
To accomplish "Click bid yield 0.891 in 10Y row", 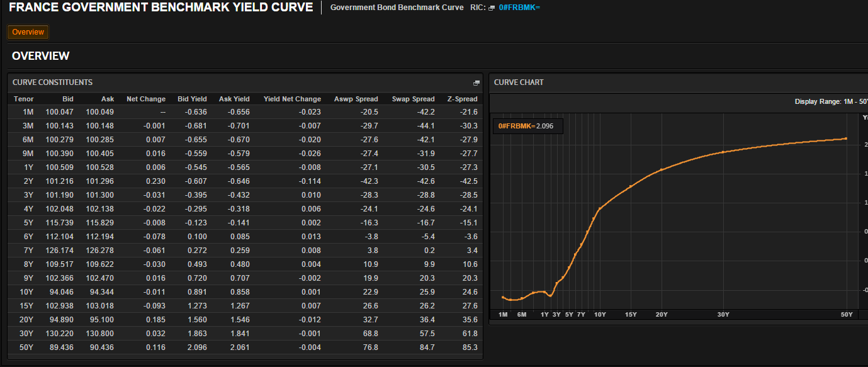I will tap(197, 292).
